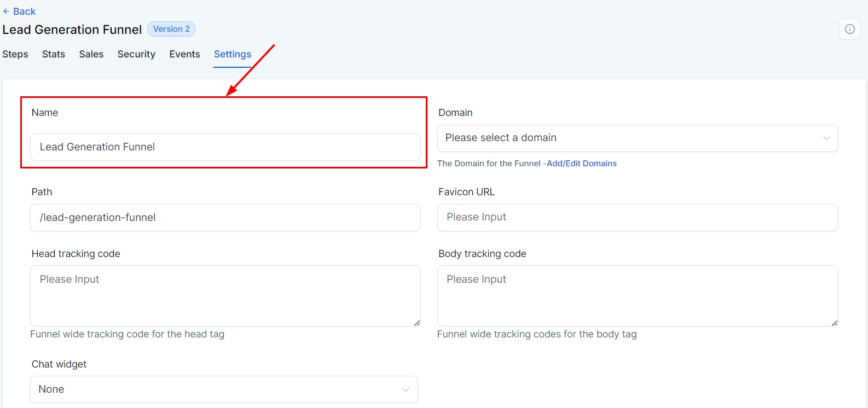Select the Security tab

136,54
